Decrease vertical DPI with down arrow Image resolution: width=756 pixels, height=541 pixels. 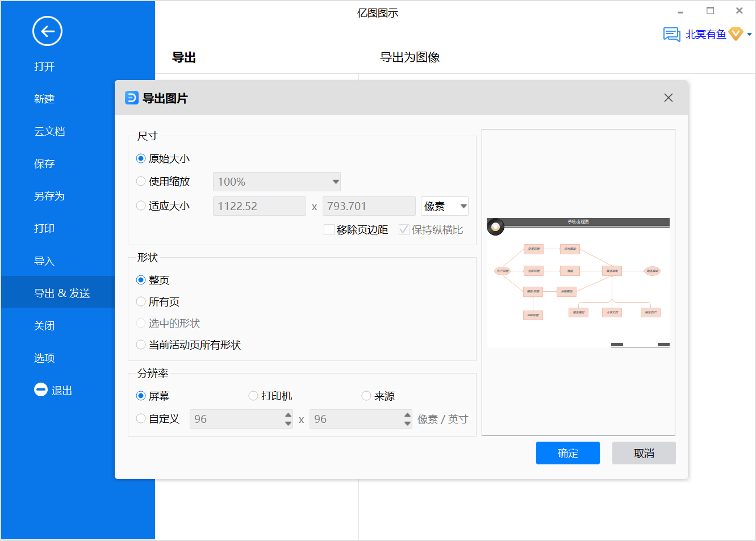point(407,423)
